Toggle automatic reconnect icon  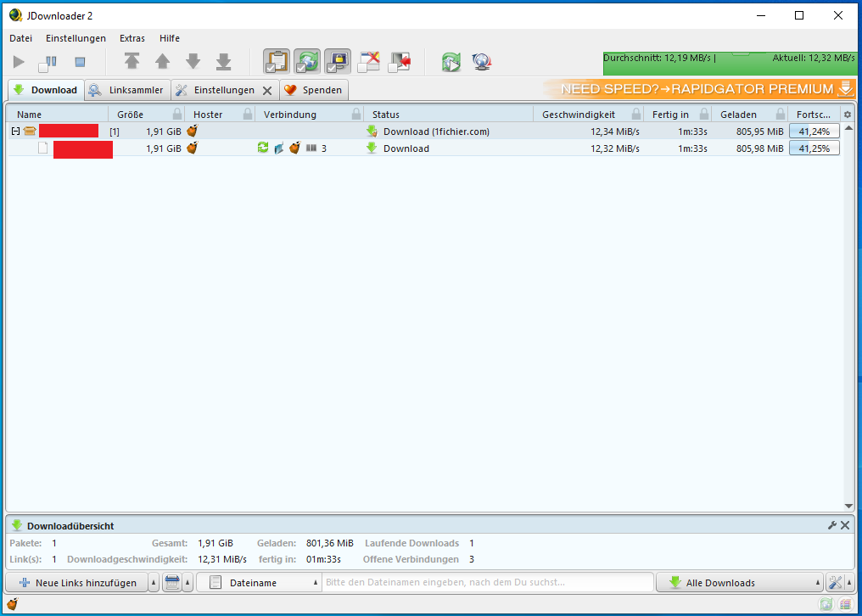pos(307,62)
